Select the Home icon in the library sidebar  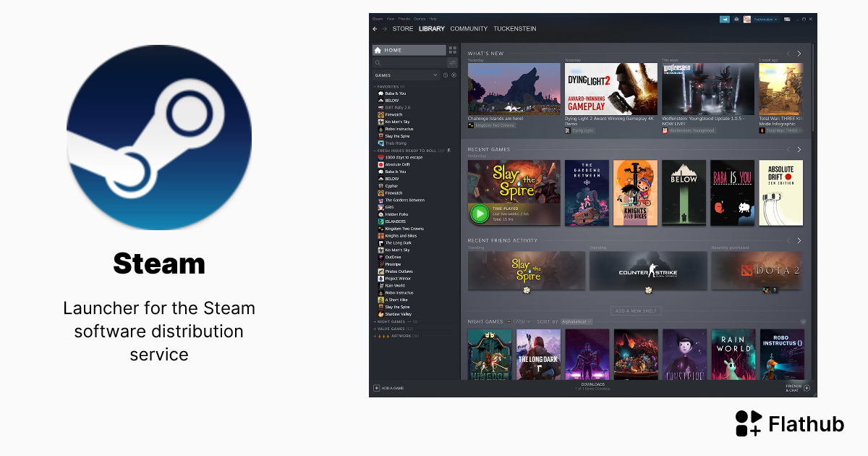tap(377, 51)
